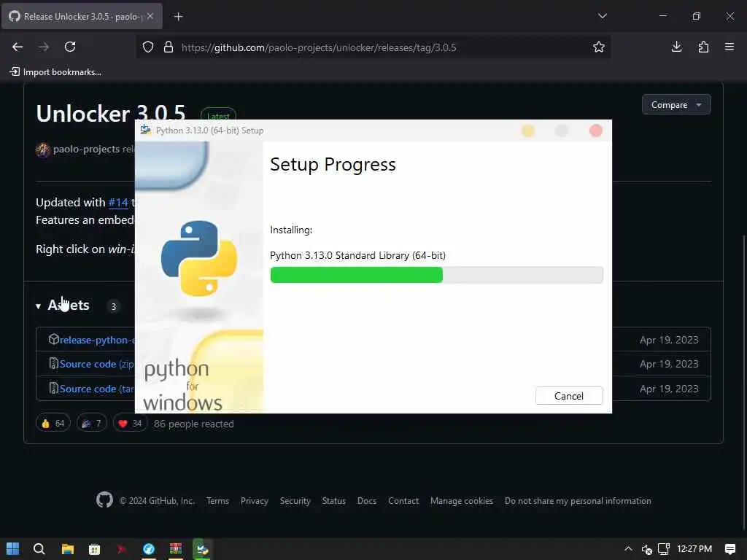The width and height of the screenshot is (747, 560).
Task: Open the Firefox application hamburger menu
Action: 729,47
